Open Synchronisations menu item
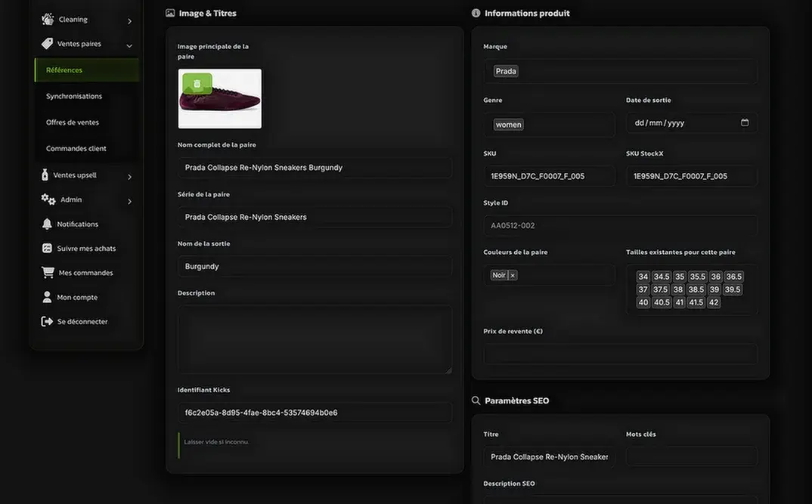This screenshot has height=504, width=812. tap(74, 96)
